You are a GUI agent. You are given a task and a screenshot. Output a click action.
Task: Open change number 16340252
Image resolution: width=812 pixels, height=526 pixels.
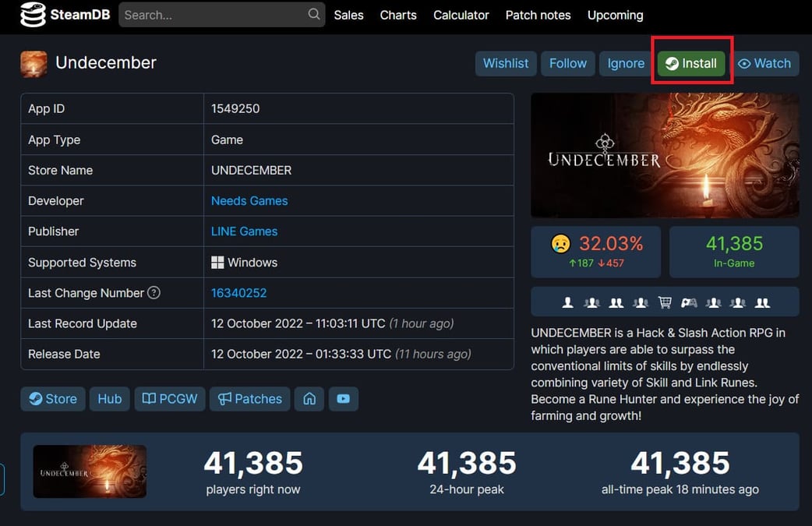point(238,293)
